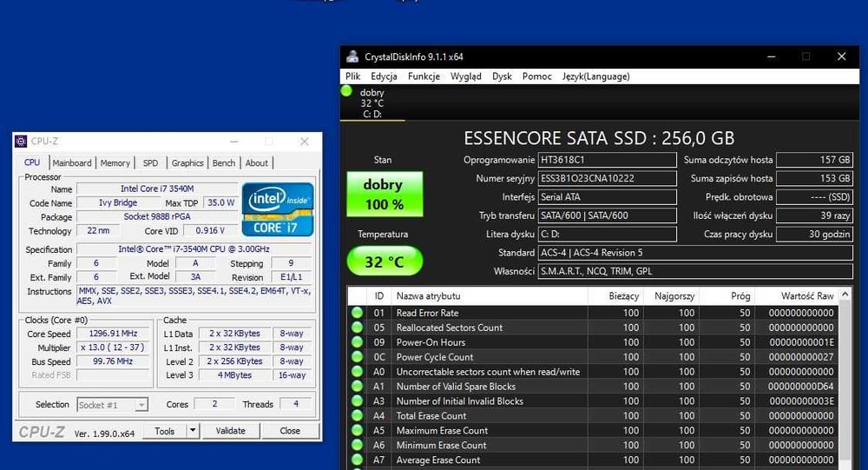Click the status dot for Uncorrectable sectors count row
The width and height of the screenshot is (868, 470).
click(x=357, y=371)
